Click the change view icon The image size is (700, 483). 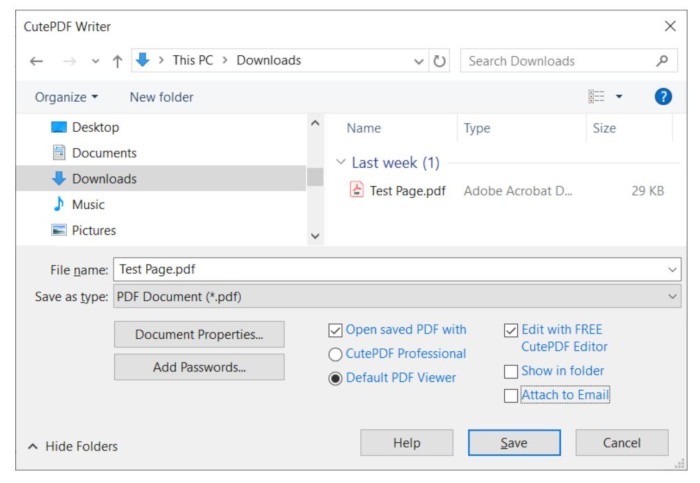[596, 96]
